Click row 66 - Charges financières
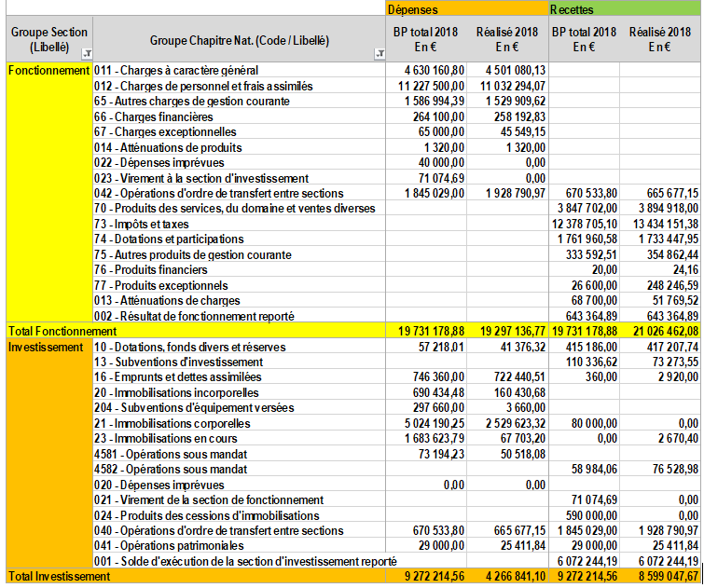This screenshot has height=588, width=704. click(154, 116)
